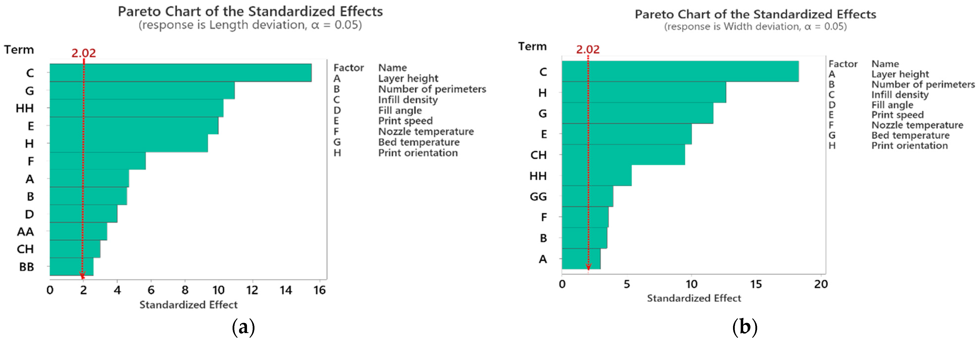Click the "Term" heading of the Length chart

coord(19,50)
